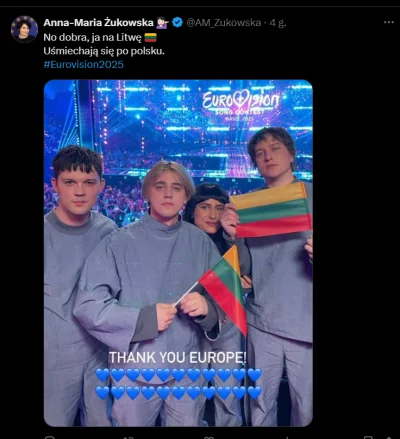This screenshot has width=400, height=439.
Task: Click the text Uśmiechają się po polsku.
Action: coord(104,51)
